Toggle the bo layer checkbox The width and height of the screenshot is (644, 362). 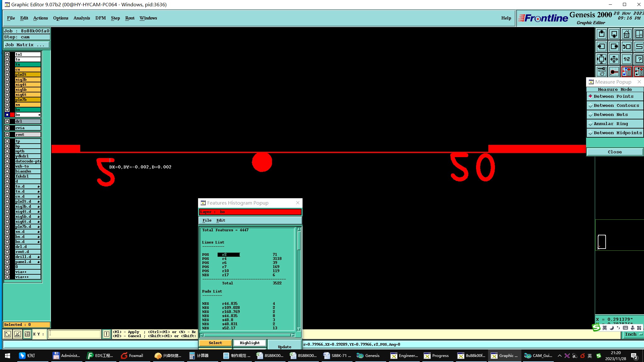(7, 115)
